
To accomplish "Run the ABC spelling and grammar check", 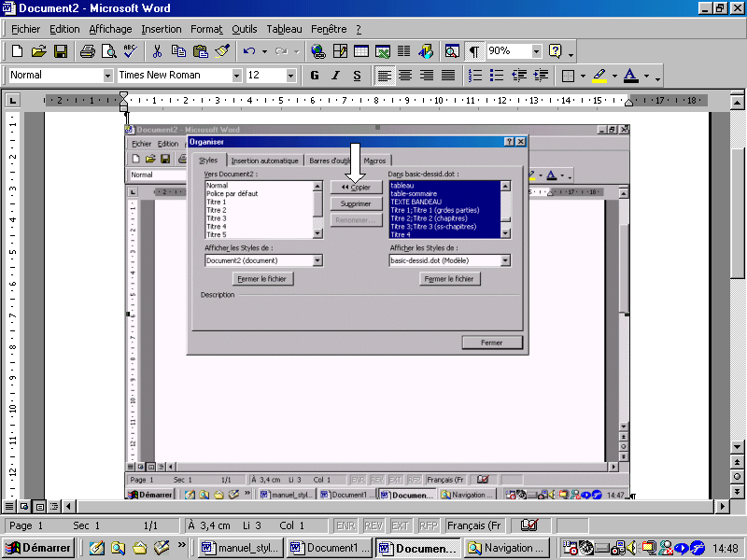I will click(x=130, y=51).
